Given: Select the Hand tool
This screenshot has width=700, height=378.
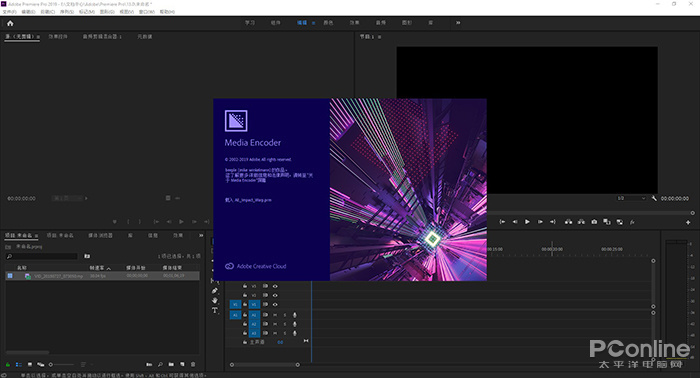Looking at the screenshot, I should click(215, 300).
